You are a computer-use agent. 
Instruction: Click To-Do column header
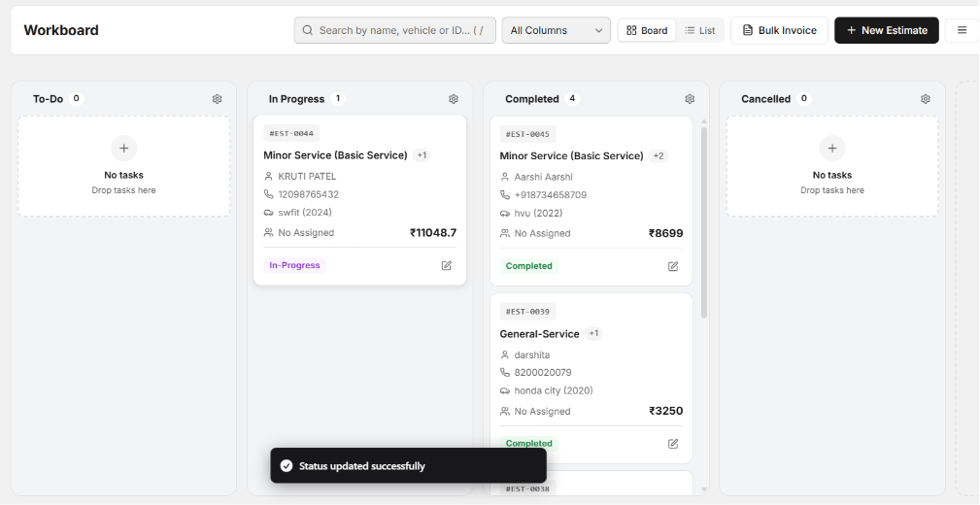point(49,99)
